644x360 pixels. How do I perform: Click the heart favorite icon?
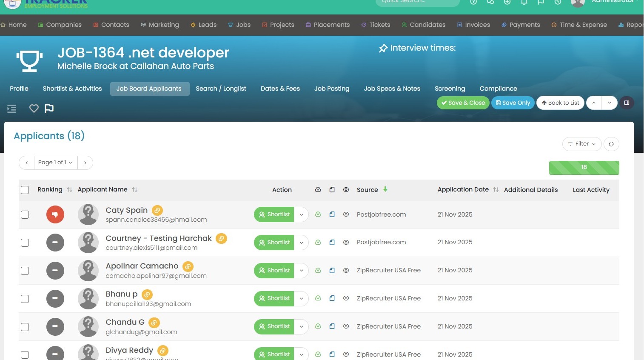point(34,109)
